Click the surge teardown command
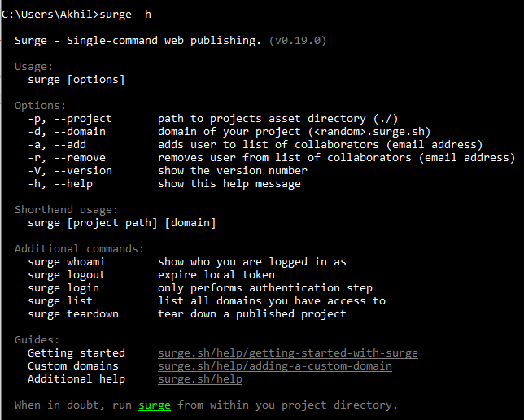Image resolution: width=524 pixels, height=420 pixels. 73,314
